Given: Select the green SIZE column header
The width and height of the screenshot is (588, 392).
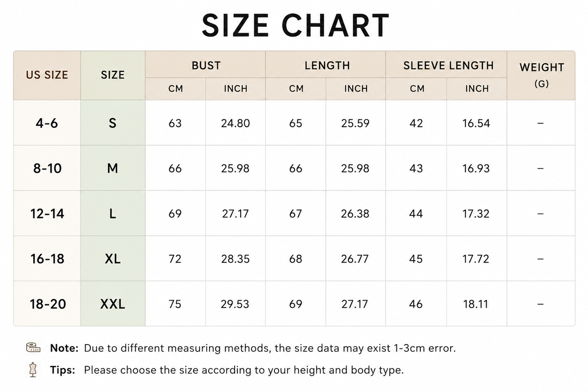Looking at the screenshot, I should coord(113,75).
